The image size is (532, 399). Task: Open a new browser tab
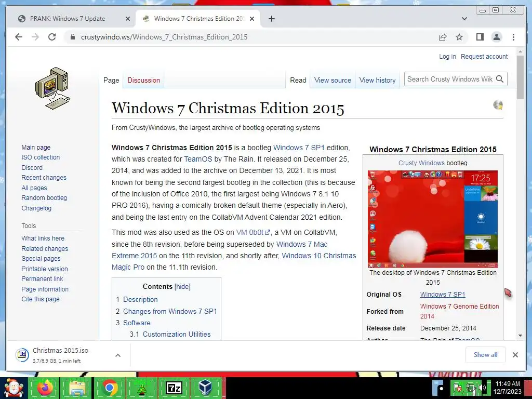271,19
